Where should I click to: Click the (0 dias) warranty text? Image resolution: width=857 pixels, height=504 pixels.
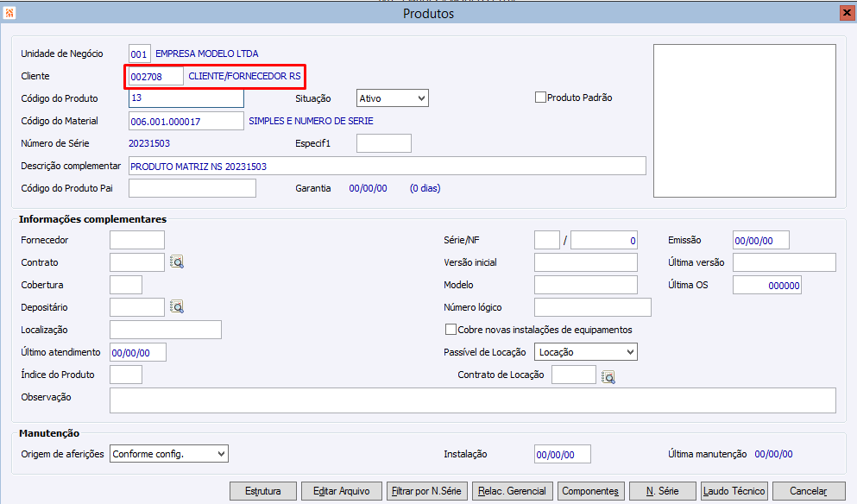425,188
